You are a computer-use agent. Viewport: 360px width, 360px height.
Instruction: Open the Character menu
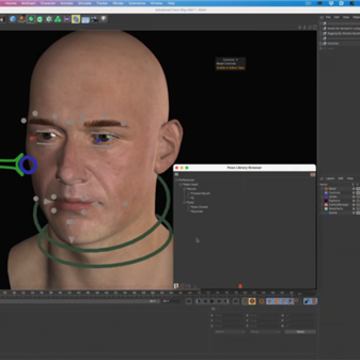[48, 3]
